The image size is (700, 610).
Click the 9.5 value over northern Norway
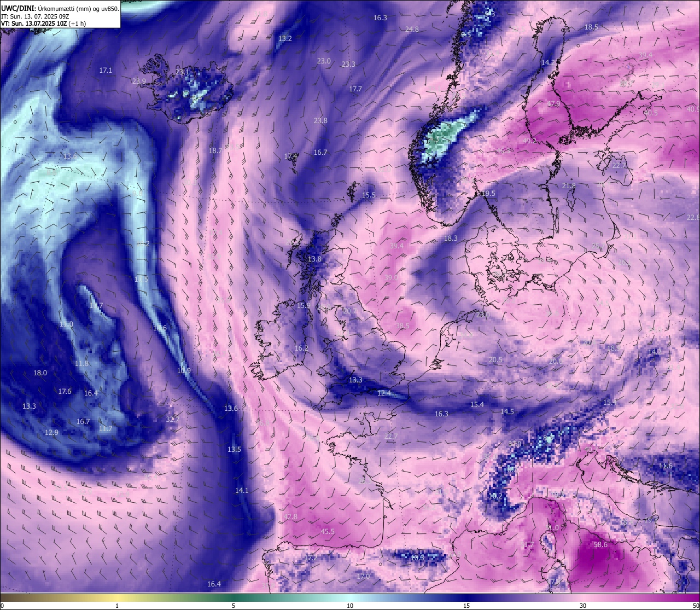click(466, 34)
